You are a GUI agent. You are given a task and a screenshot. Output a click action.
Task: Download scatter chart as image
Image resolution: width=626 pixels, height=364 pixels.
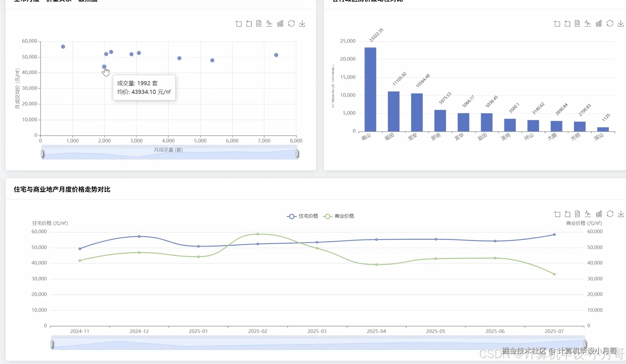click(302, 24)
